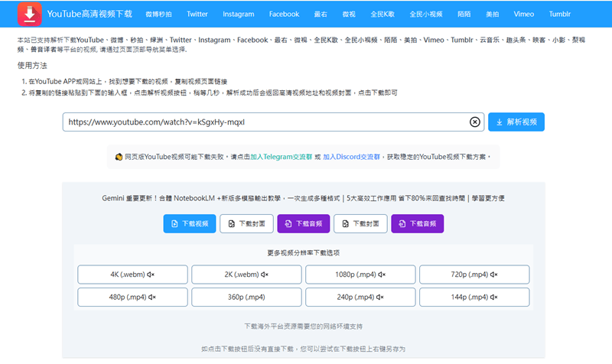Open the 全民K歌 nav item

(382, 14)
